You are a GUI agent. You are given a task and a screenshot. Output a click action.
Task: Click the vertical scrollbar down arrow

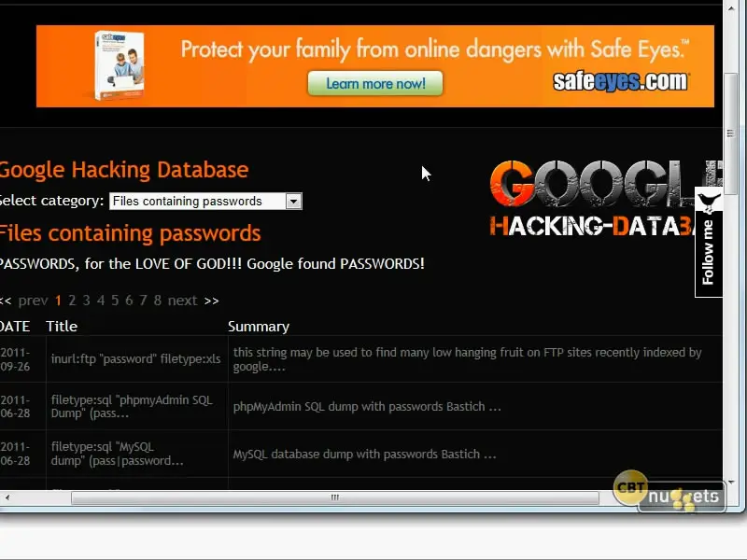click(731, 482)
